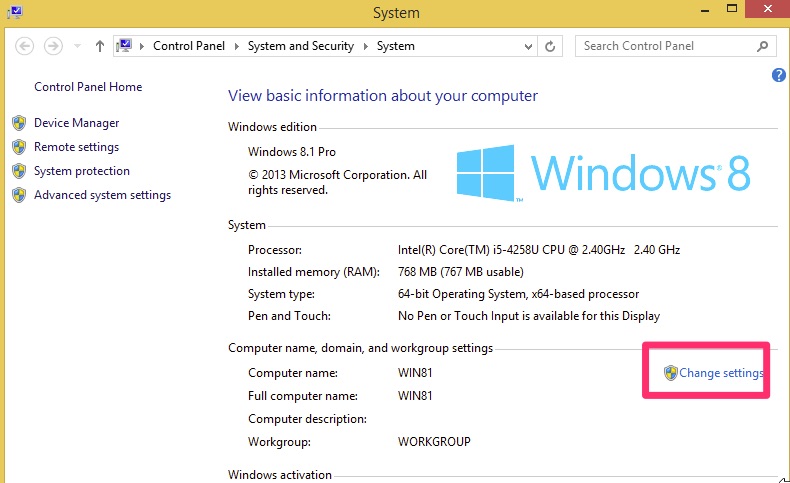Viewport: 790px width, 483px height.
Task: Open the blue Help icon
Action: (x=778, y=75)
